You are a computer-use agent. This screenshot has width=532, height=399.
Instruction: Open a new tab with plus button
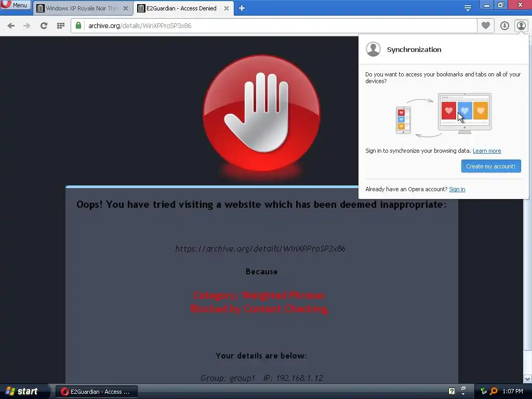pos(242,8)
